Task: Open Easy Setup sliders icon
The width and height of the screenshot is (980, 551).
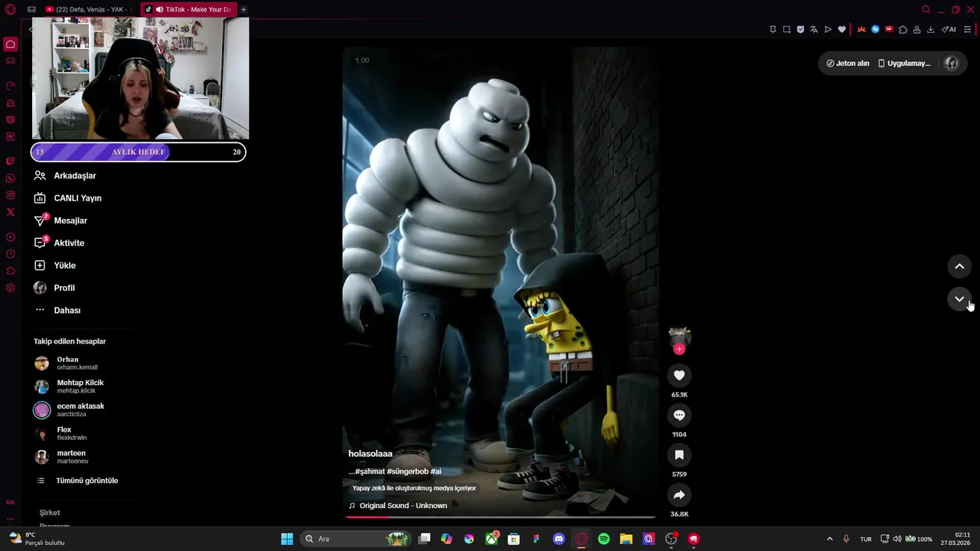Action: 967,29
